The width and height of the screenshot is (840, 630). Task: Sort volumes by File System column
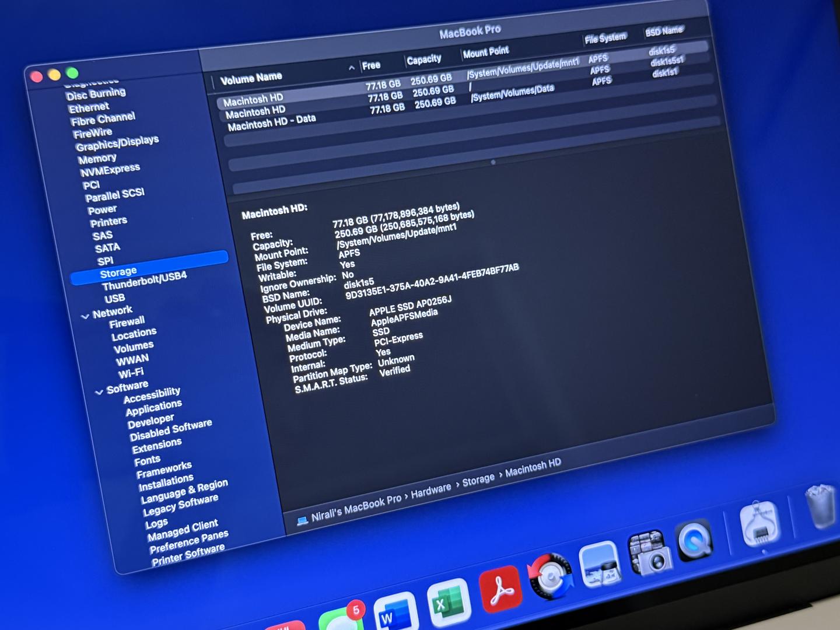605,38
